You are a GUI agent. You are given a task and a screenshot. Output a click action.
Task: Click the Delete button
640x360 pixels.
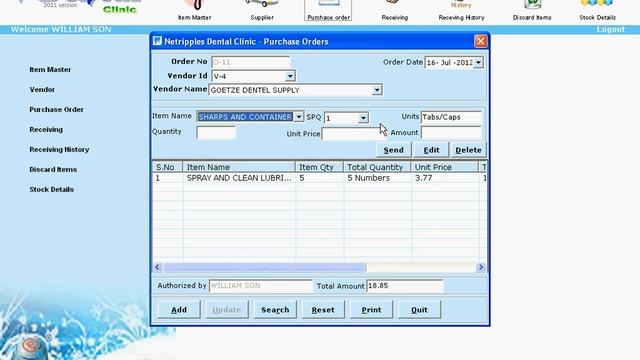(468, 150)
